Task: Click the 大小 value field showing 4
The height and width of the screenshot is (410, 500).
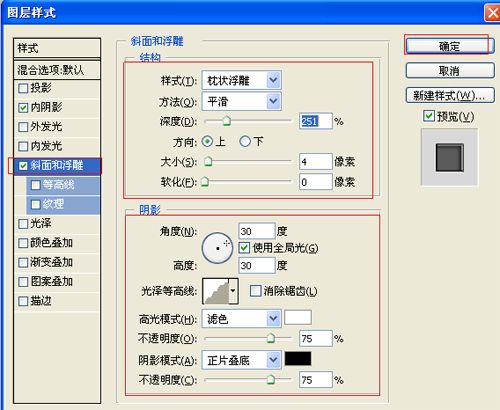Action: [315, 162]
